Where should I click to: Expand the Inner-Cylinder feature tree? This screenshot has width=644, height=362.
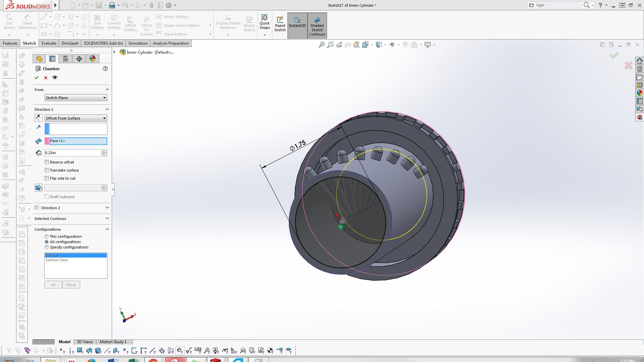(x=114, y=52)
